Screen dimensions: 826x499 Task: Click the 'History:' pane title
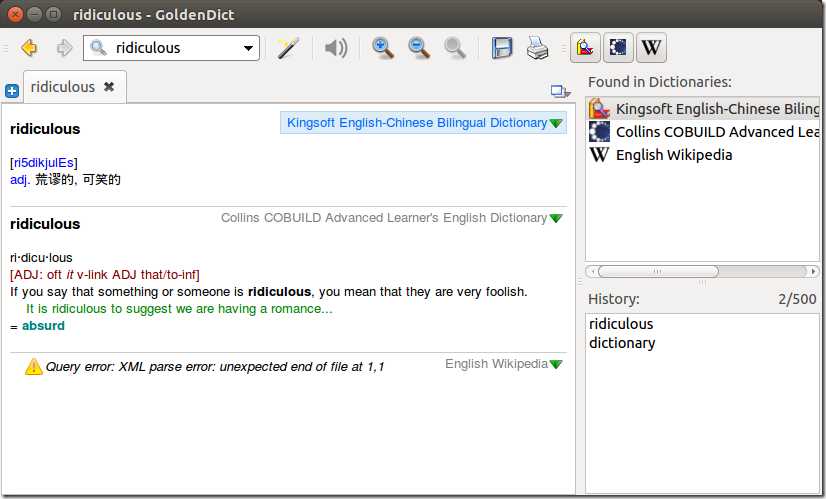point(614,299)
